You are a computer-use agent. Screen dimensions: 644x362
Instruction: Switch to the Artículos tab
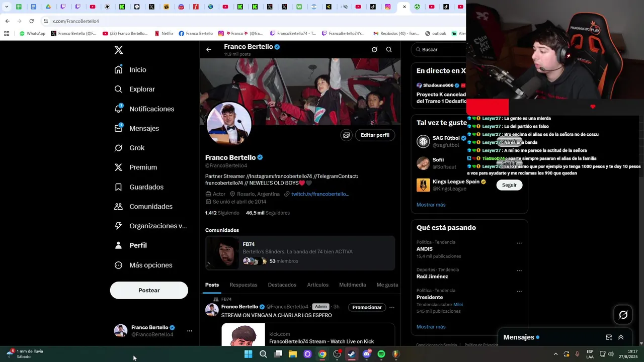(318, 285)
